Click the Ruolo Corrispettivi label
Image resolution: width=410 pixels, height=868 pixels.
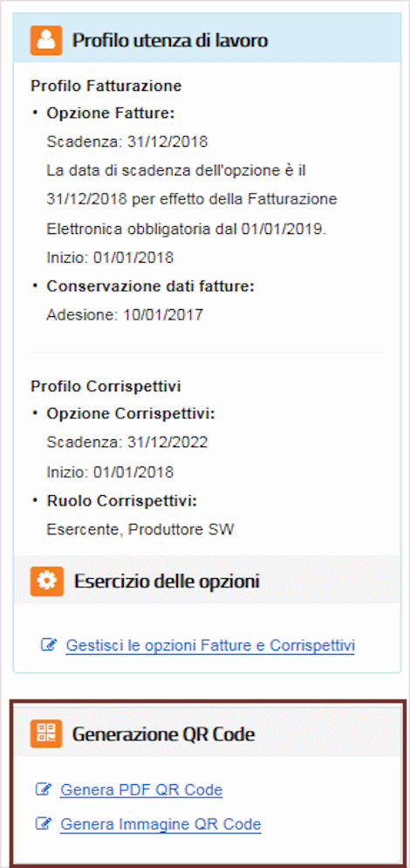click(x=122, y=501)
